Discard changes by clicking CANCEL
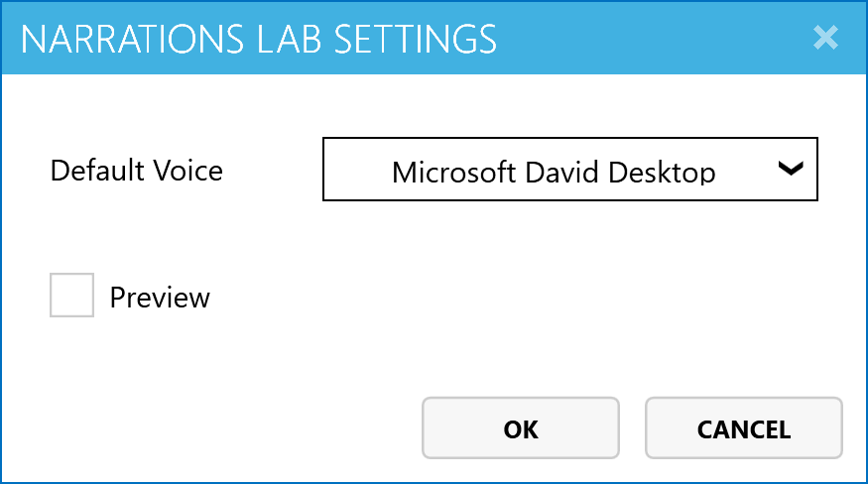The width and height of the screenshot is (868, 484). click(743, 428)
